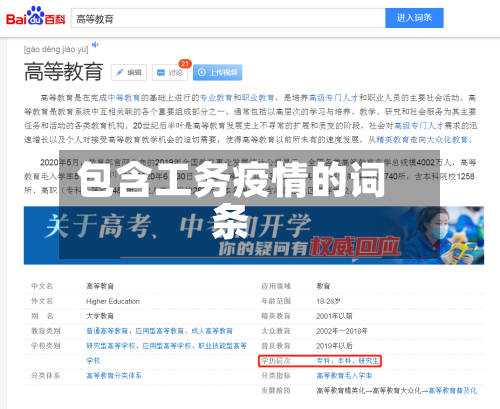Open the 职业教育 link

coord(258,98)
